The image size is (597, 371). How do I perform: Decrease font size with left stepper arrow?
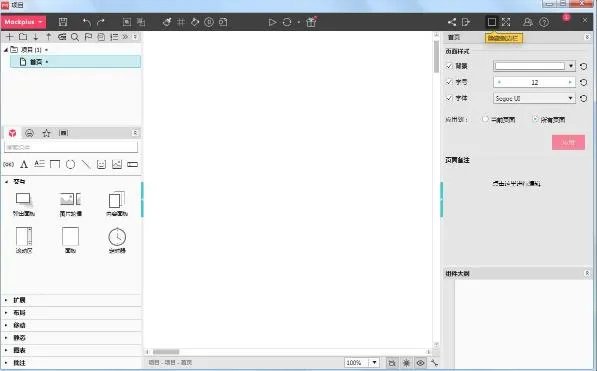pyautogui.click(x=499, y=82)
